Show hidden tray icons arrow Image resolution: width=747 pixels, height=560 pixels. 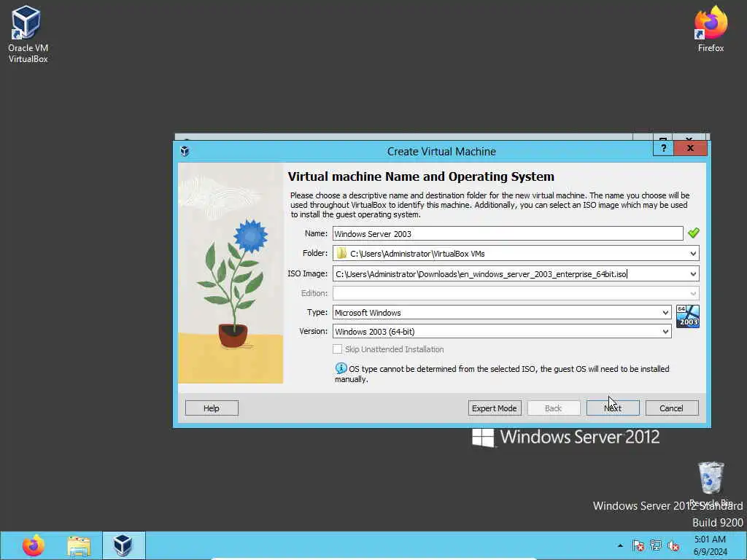pyautogui.click(x=620, y=545)
